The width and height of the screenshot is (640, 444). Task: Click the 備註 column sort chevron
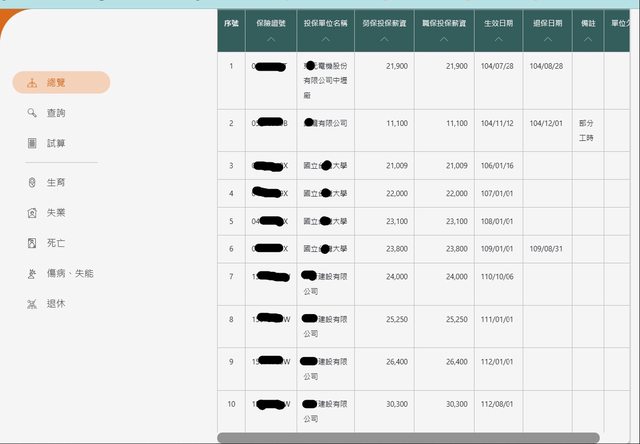coord(587,40)
